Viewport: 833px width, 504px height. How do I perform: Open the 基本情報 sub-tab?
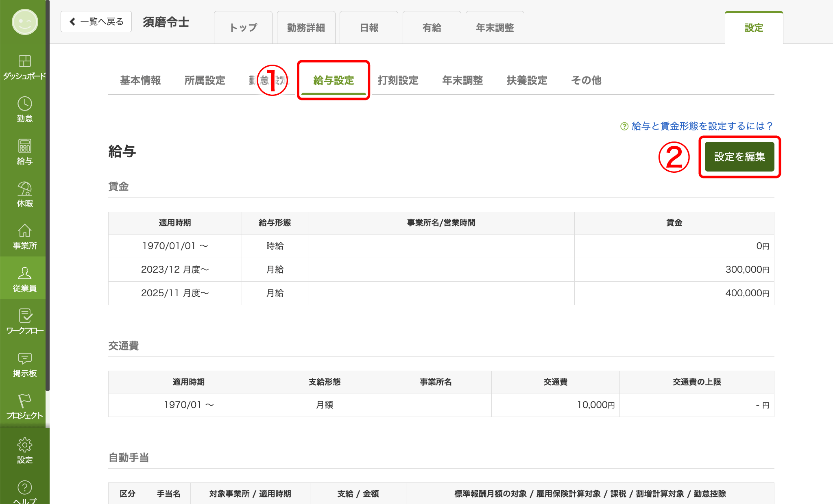(x=140, y=80)
